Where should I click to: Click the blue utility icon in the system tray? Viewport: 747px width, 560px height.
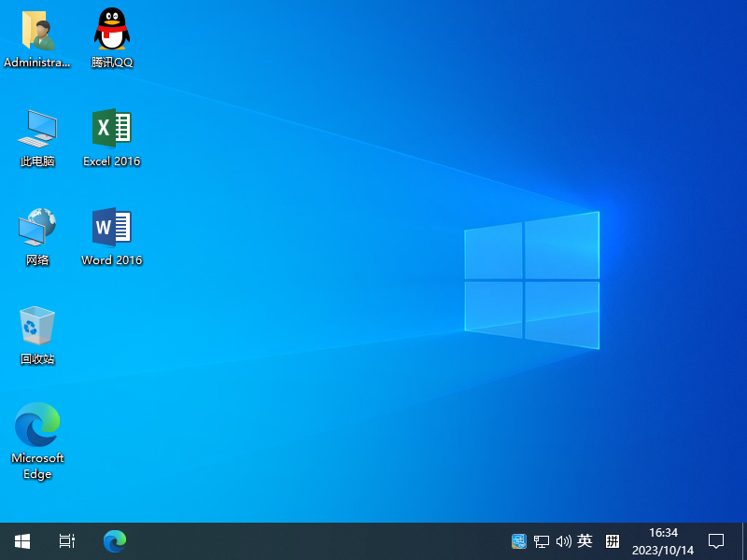pos(518,540)
